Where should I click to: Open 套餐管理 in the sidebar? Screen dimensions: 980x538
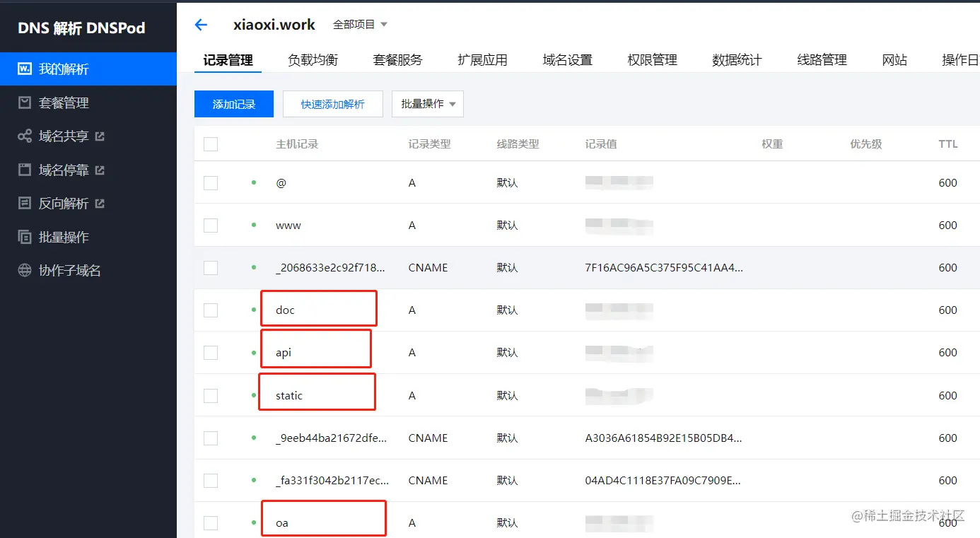pyautogui.click(x=88, y=103)
